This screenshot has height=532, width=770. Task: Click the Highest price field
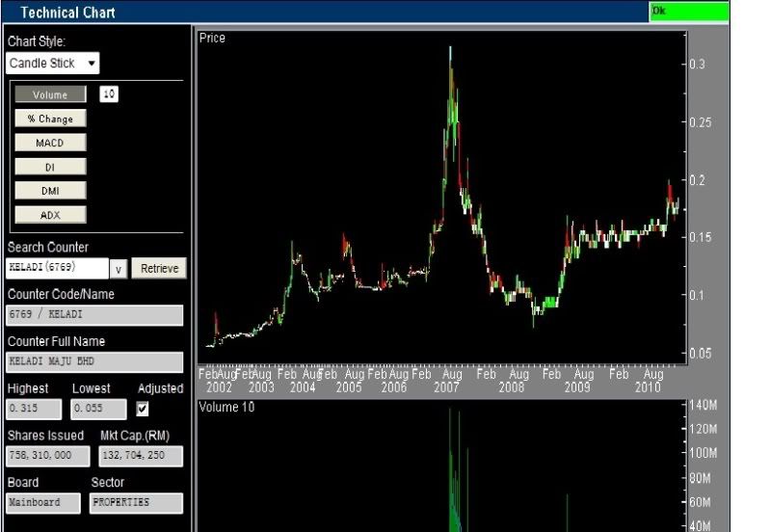pos(34,409)
